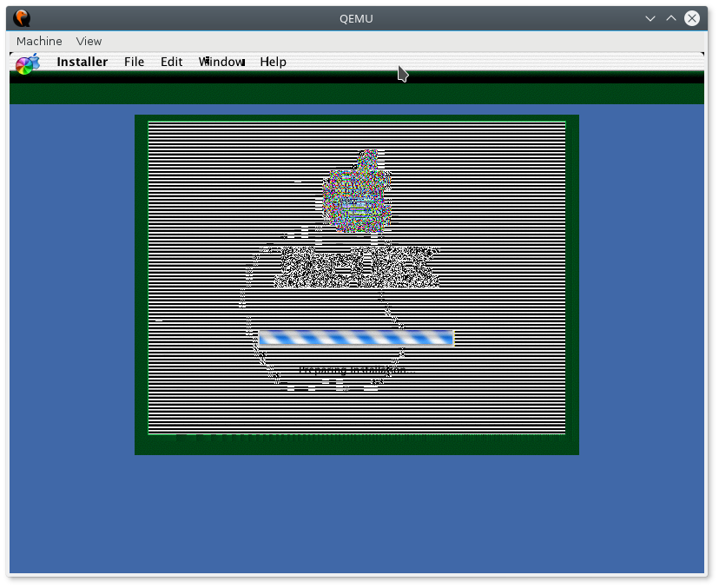The image size is (719, 588).
Task: Open the Installer application menu
Action: pos(82,62)
